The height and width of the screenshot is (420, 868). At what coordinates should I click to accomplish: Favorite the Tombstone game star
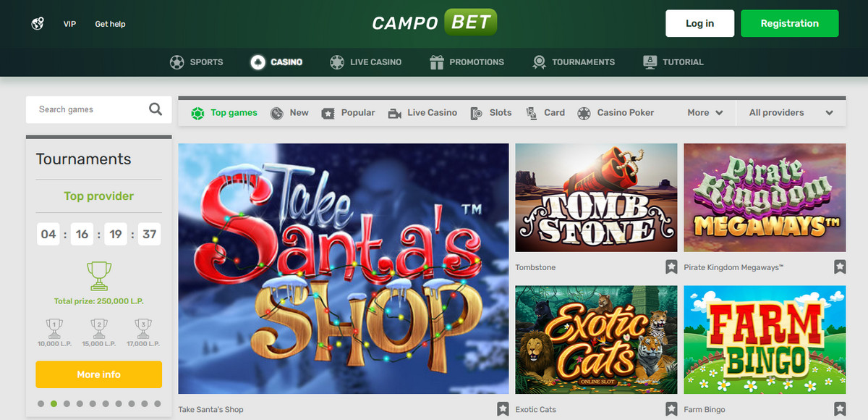[671, 267]
